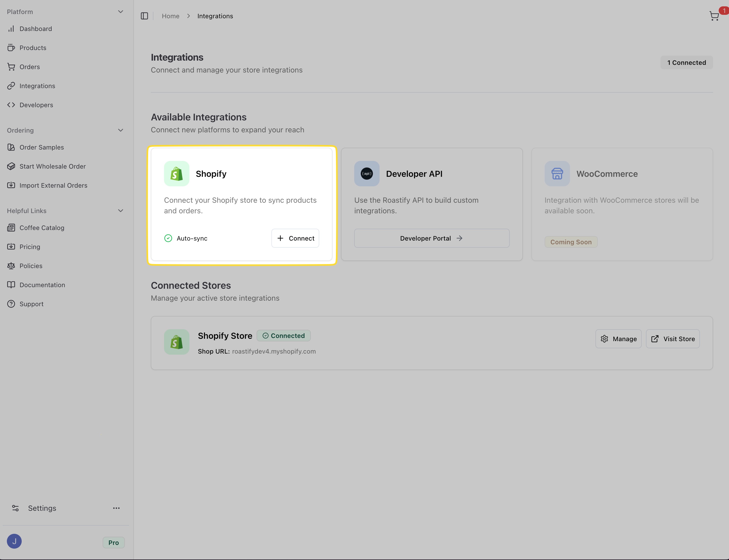Click the WooCommerce store icon
729x560 pixels.
pyautogui.click(x=557, y=174)
